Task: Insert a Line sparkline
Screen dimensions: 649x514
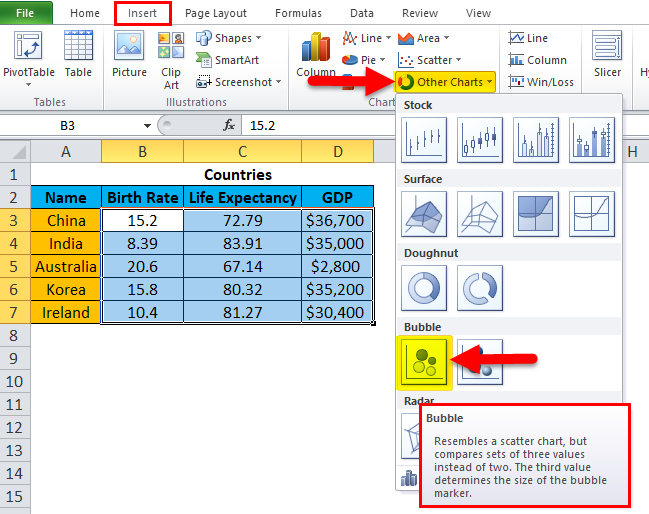Action: pyautogui.click(x=528, y=38)
